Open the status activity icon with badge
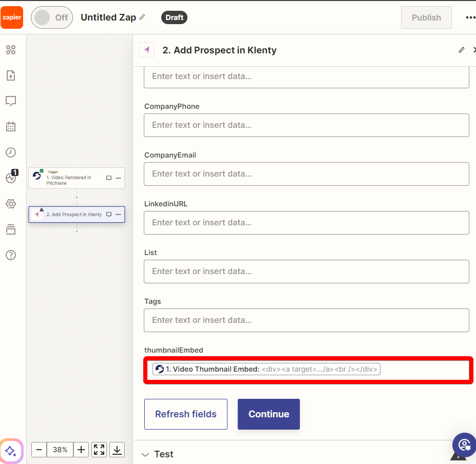The image size is (476, 464). coord(11,177)
